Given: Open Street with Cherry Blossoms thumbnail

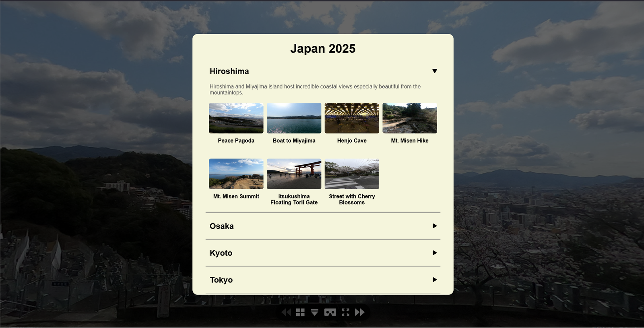Looking at the screenshot, I should point(352,174).
